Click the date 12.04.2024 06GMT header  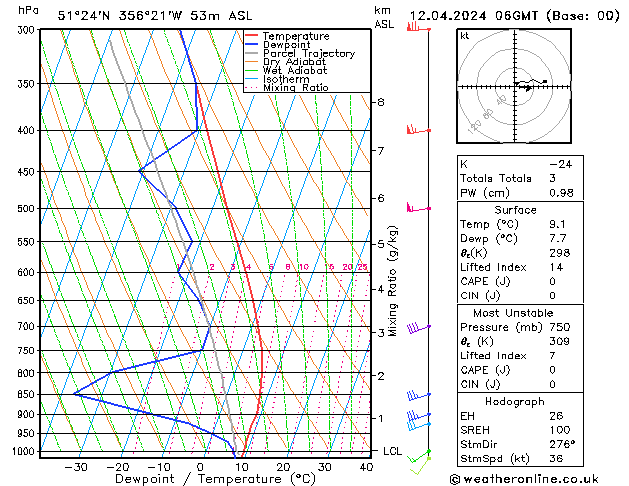474,16
